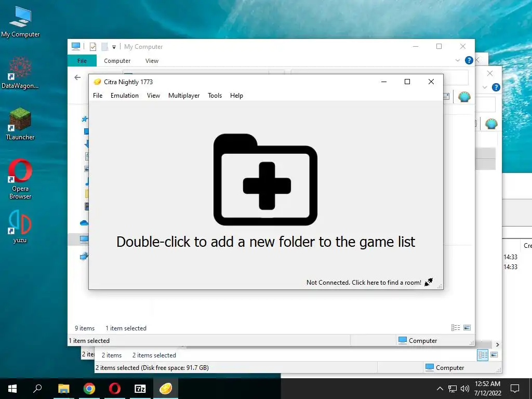Click the taskbar search magnifier
The image size is (532, 399).
(x=37, y=389)
